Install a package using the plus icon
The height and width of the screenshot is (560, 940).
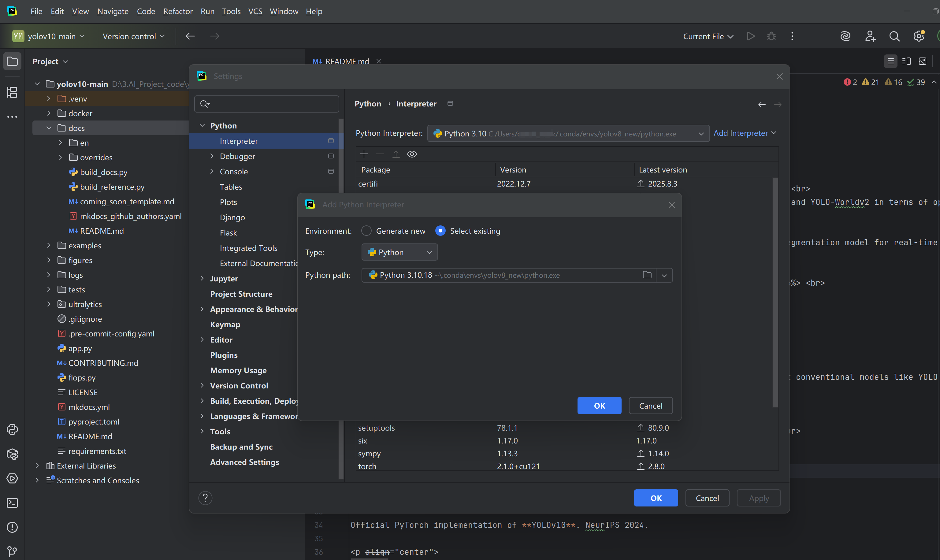coord(364,154)
